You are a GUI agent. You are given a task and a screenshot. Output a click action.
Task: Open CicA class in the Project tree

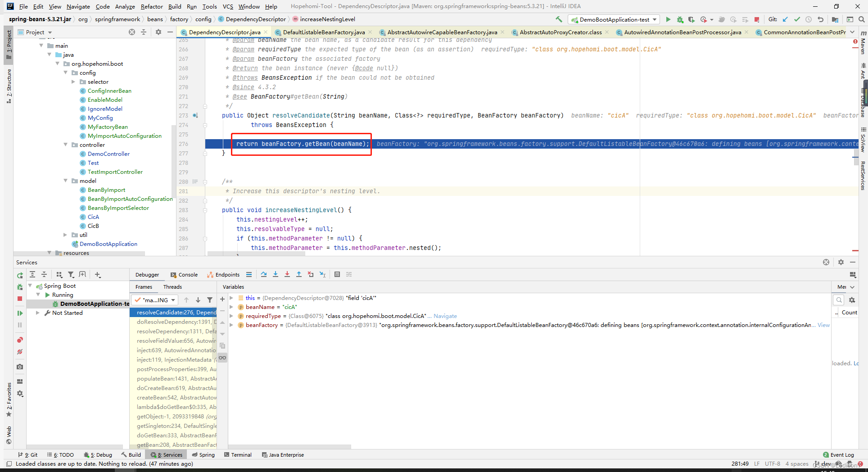[x=93, y=217]
